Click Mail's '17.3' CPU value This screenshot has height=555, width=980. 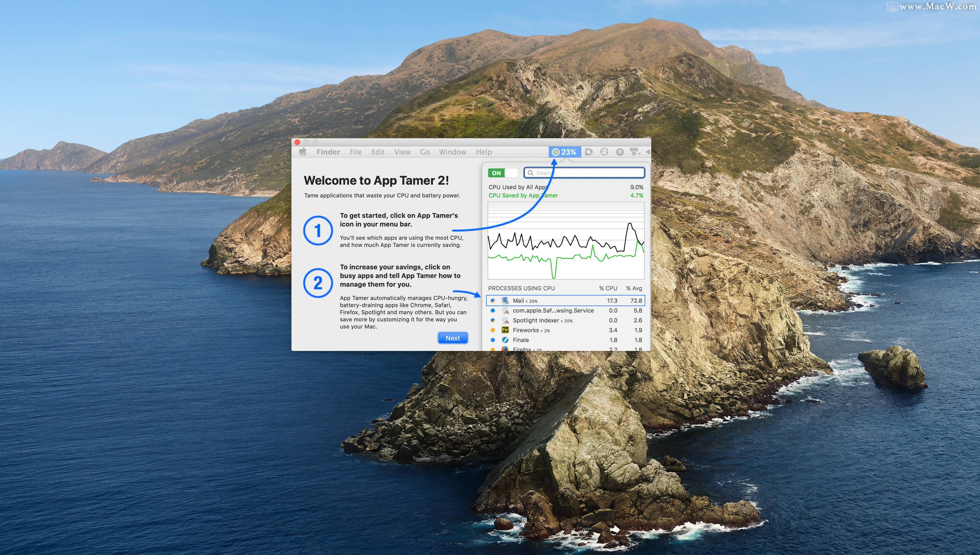click(x=612, y=301)
